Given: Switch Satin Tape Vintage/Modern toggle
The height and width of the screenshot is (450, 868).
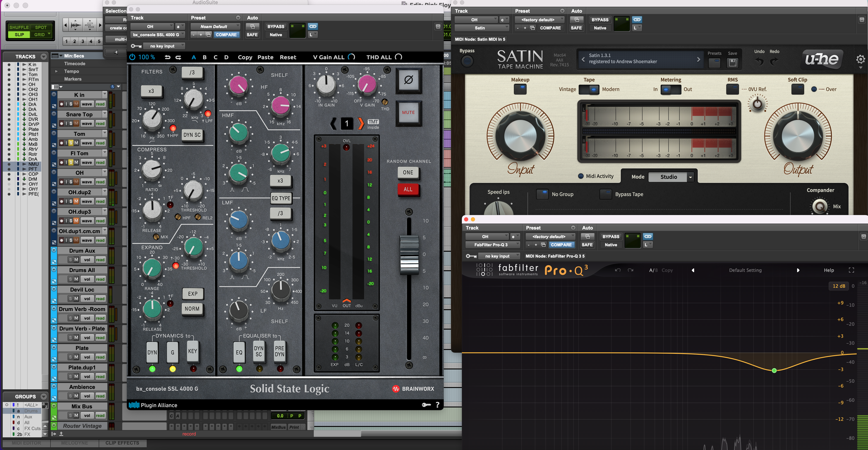Looking at the screenshot, I should 589,89.
